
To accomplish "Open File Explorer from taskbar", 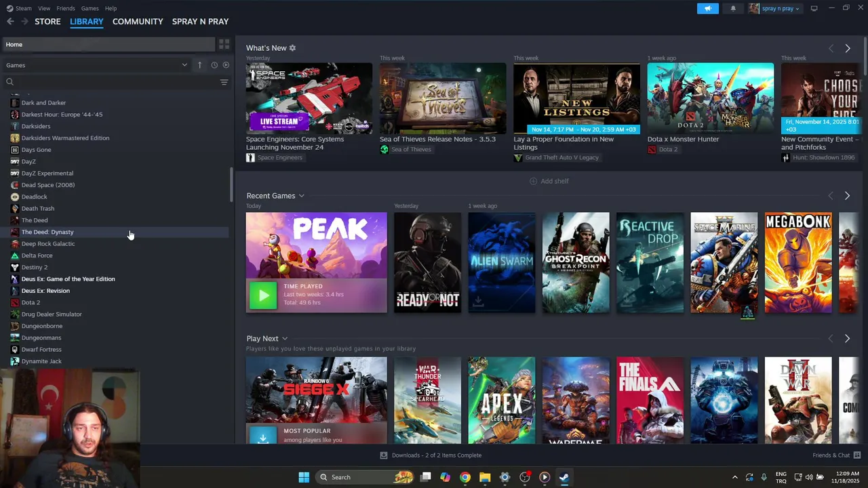I will [485, 477].
